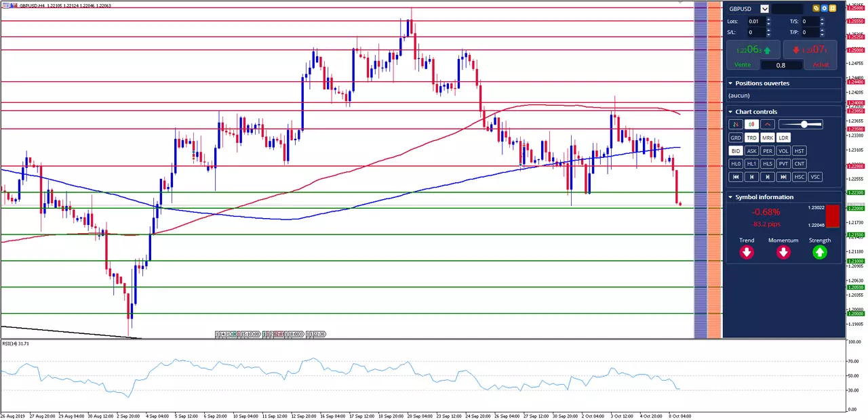Switch chart to bar style icon
The width and height of the screenshot is (868, 420).
point(736,124)
